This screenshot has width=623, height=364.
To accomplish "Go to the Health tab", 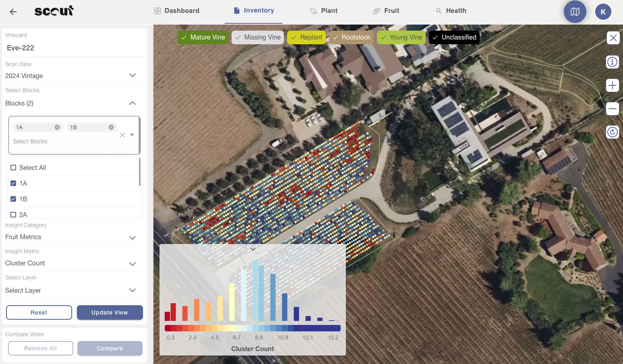I will click(x=451, y=11).
